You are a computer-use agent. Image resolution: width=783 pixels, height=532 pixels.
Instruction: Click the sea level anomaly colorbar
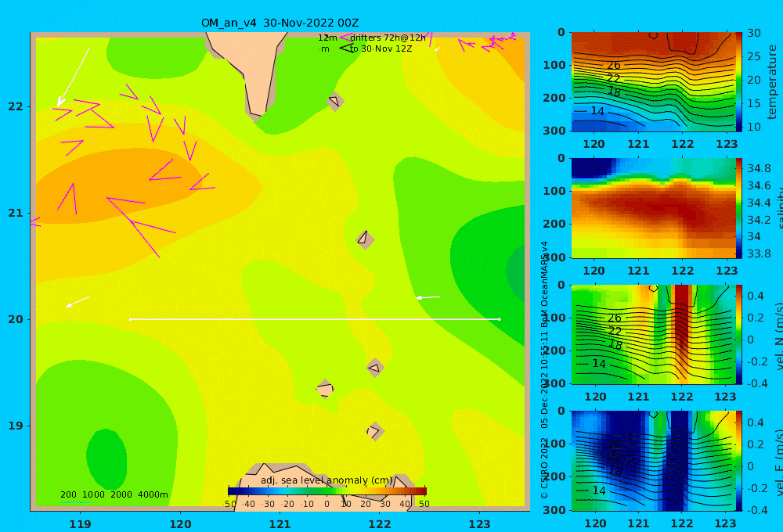pyautogui.click(x=327, y=491)
